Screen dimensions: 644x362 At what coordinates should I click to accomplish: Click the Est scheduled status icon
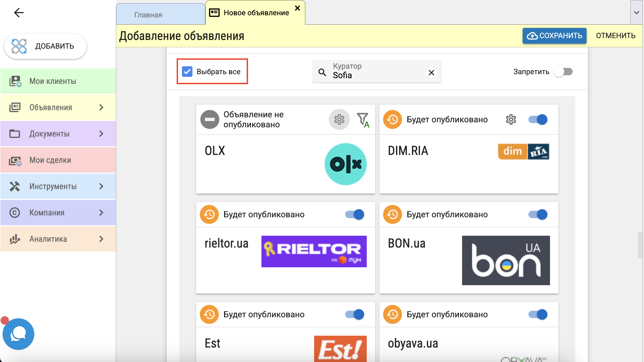click(x=209, y=314)
